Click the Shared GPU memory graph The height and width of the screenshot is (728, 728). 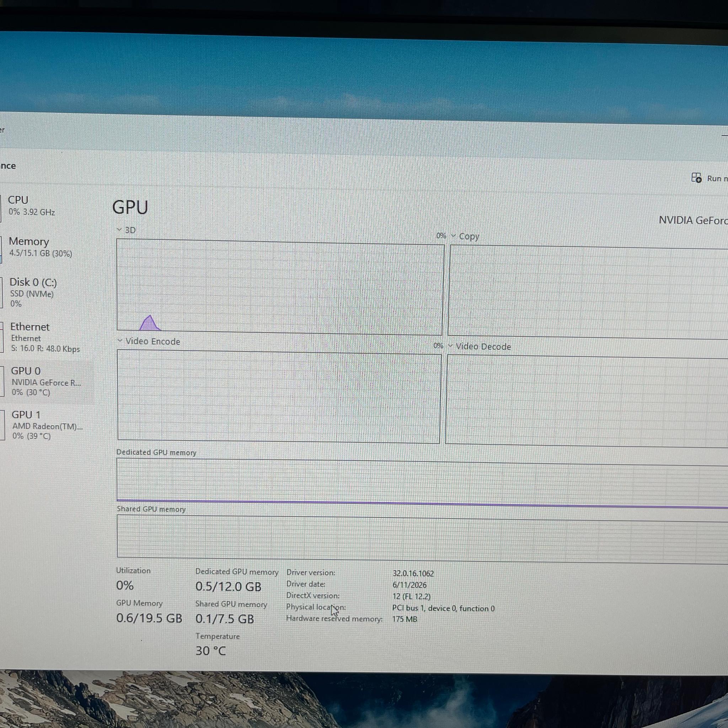(422, 539)
